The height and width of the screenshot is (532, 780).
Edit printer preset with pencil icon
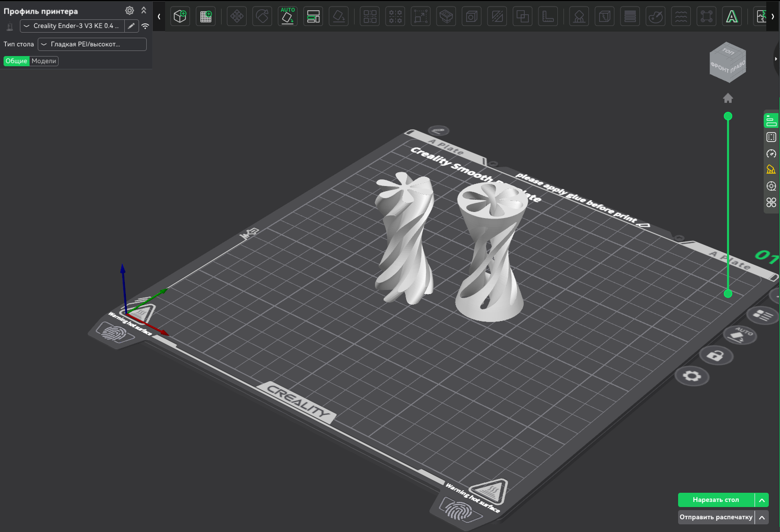(131, 26)
